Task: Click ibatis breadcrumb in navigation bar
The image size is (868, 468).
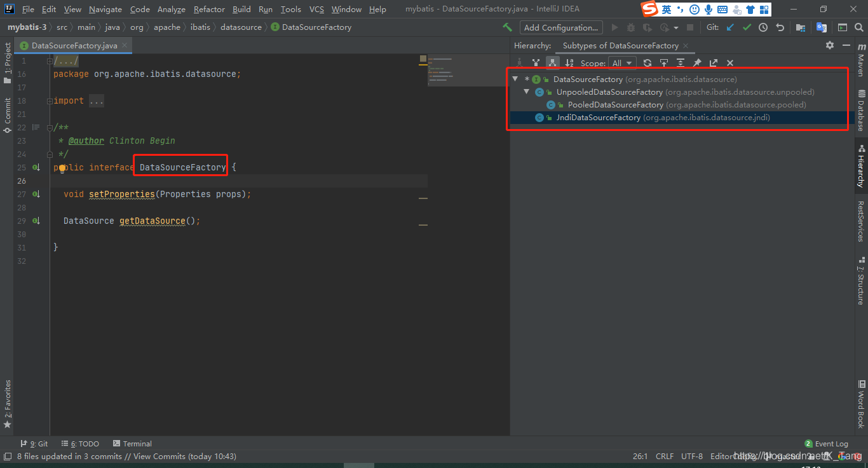Action: click(200, 27)
